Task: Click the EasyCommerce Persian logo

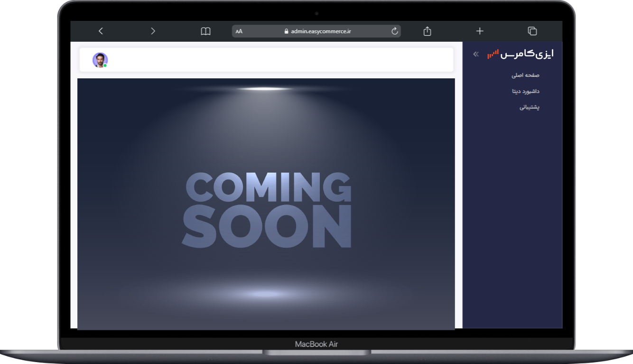Action: point(521,54)
